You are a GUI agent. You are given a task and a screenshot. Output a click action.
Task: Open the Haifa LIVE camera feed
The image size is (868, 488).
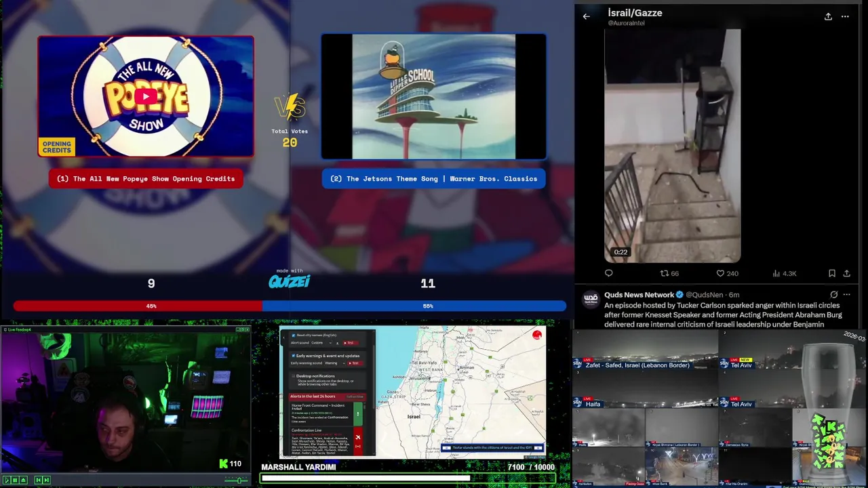pos(646,388)
